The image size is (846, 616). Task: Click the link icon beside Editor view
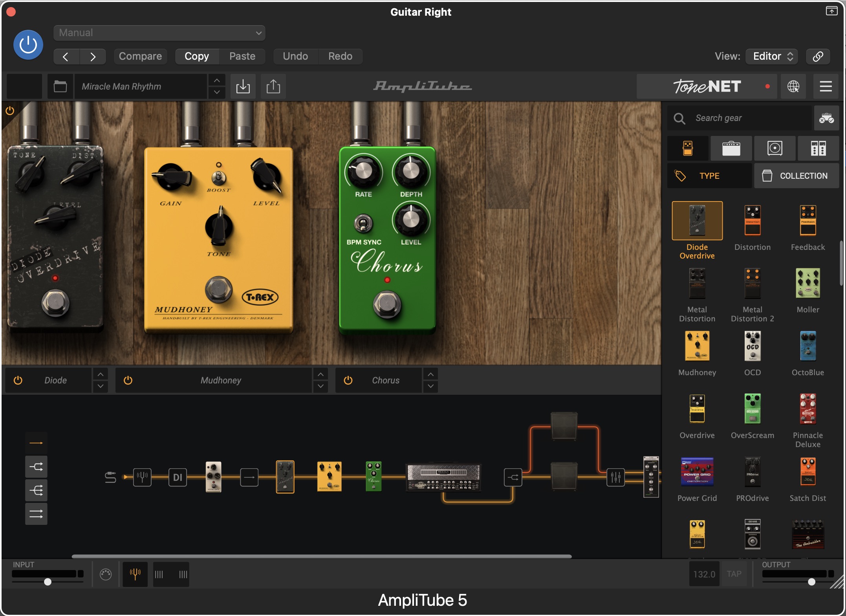pos(818,56)
